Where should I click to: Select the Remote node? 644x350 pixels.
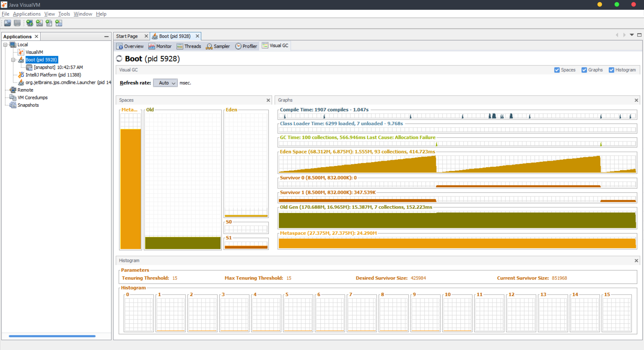point(25,90)
